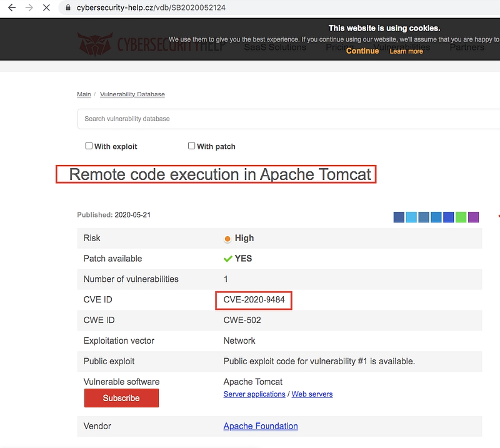
Task: Click the purple share square
Action: [x=474, y=217]
